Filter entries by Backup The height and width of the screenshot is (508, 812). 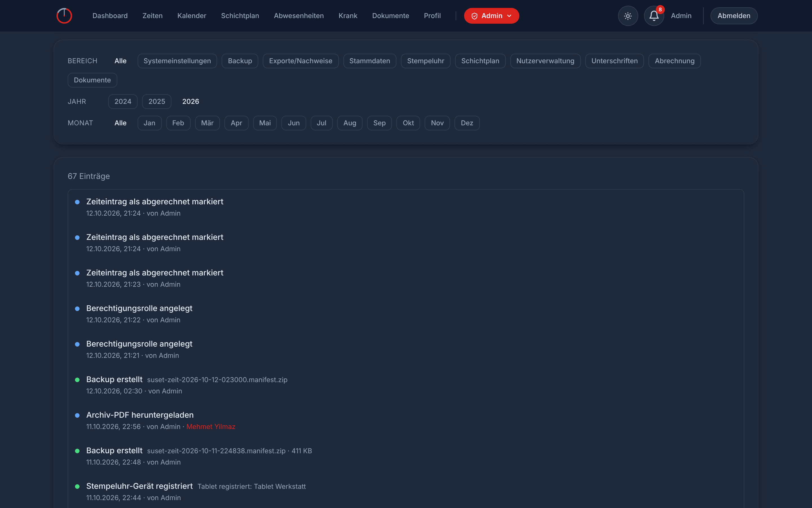point(240,61)
